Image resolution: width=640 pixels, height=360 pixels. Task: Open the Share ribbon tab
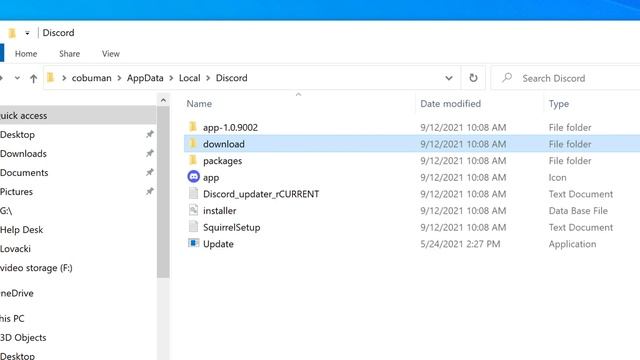[x=69, y=53]
